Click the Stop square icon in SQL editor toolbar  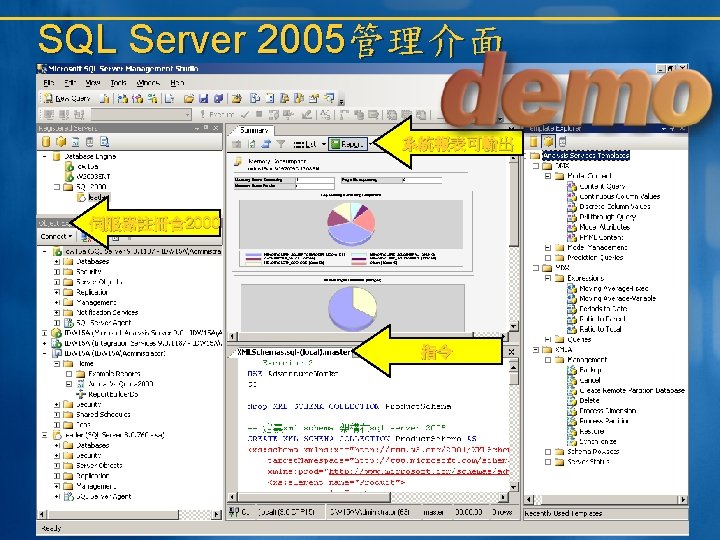click(x=259, y=114)
